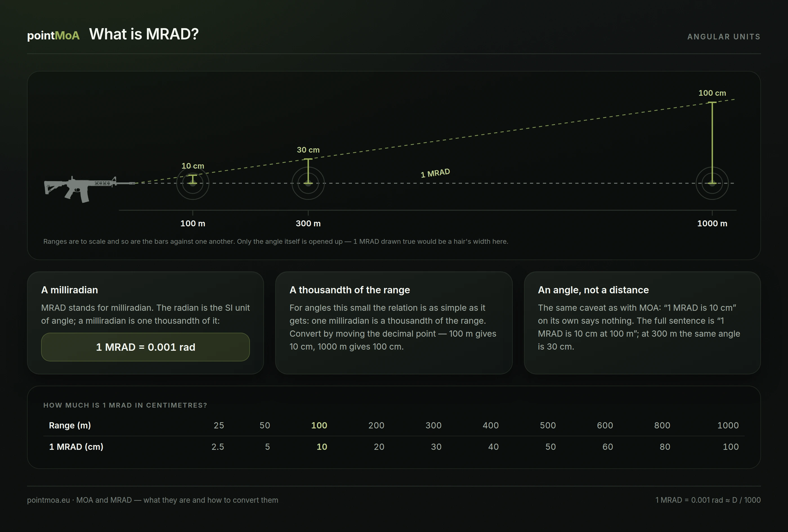Click the 80 cm table value
This screenshot has height=532, width=788.
pos(665,447)
